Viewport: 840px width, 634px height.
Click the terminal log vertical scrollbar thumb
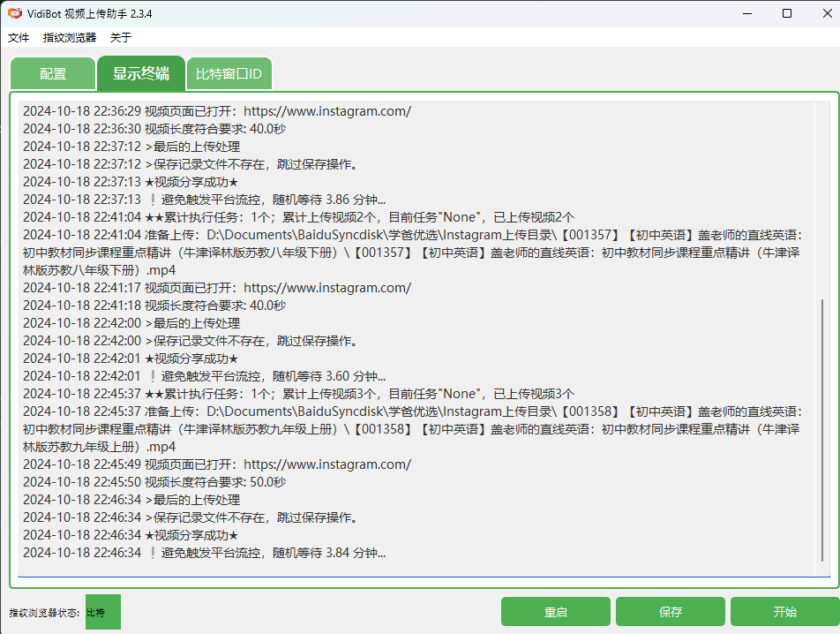point(822,430)
